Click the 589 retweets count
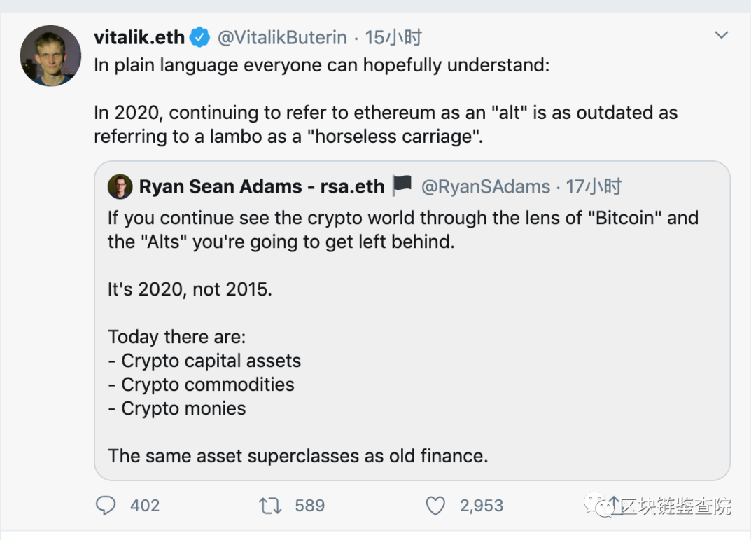This screenshot has width=756, height=540. coord(309,505)
